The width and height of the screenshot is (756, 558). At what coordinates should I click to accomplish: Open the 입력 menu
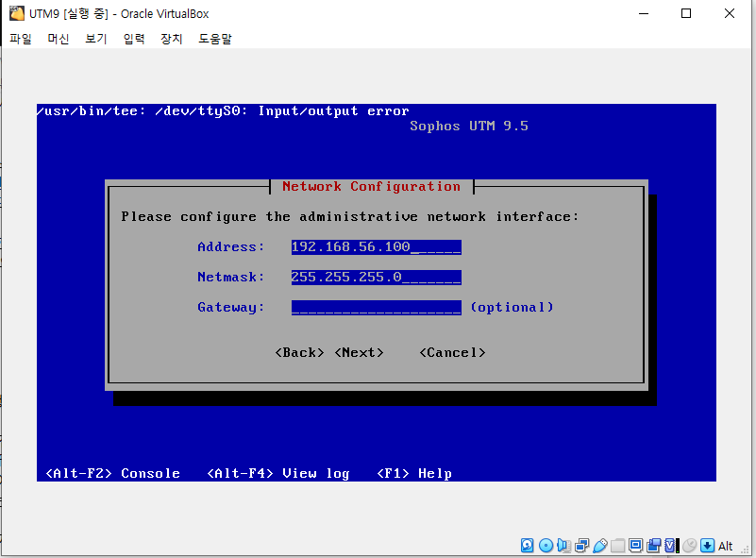tap(134, 39)
